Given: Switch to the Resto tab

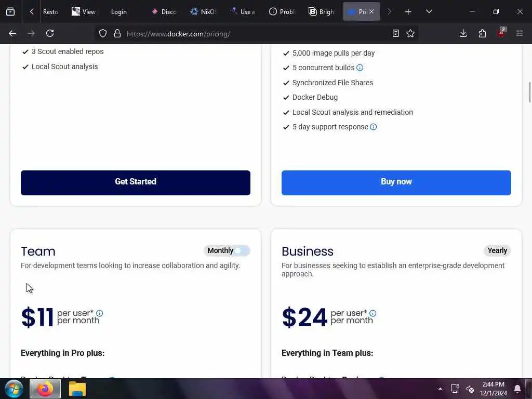Looking at the screenshot, I should tap(50, 12).
